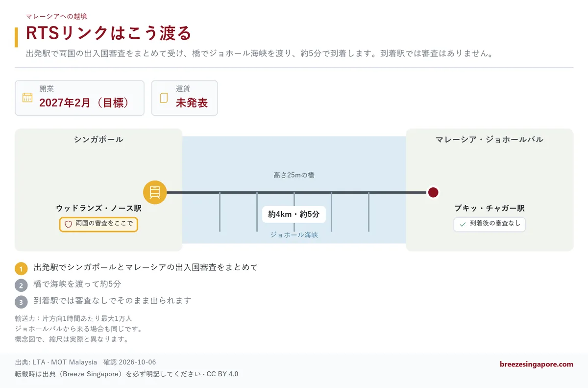Click the calendar icon beside 開業
This screenshot has height=388, width=588.
[x=27, y=98]
